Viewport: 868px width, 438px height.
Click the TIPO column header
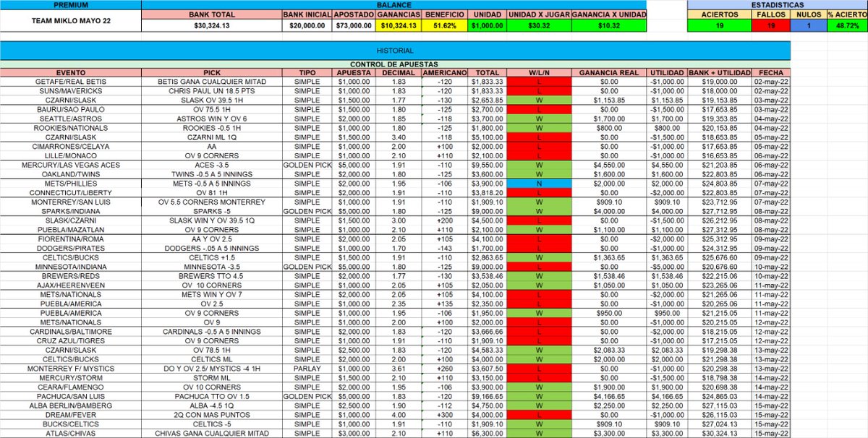point(307,73)
